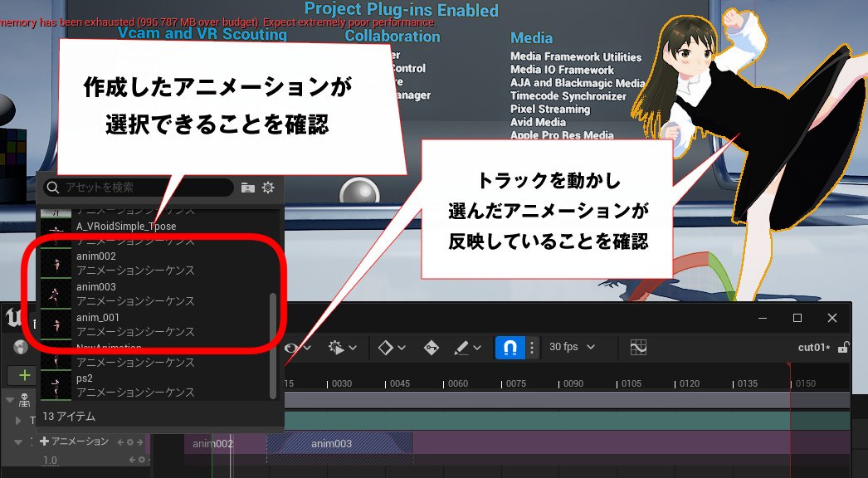Image resolution: width=868 pixels, height=478 pixels.
Task: Click the anim002 thumbnail preview
Action: [56, 263]
